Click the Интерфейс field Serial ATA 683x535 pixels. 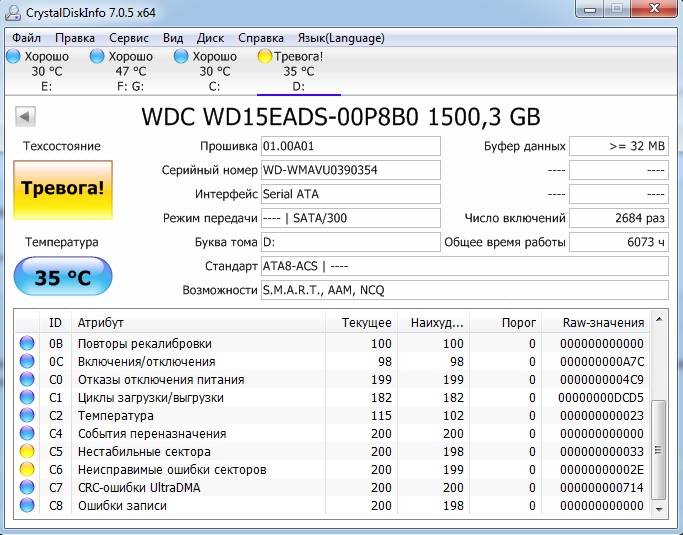point(351,194)
